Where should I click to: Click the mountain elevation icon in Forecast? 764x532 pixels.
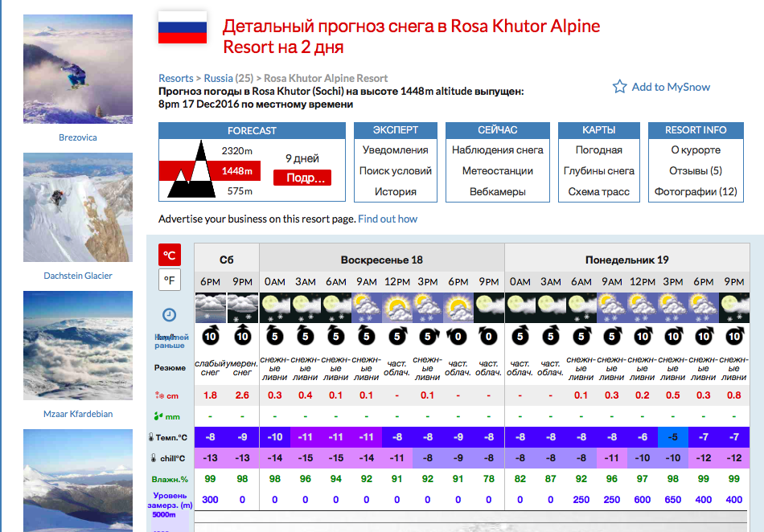192,170
